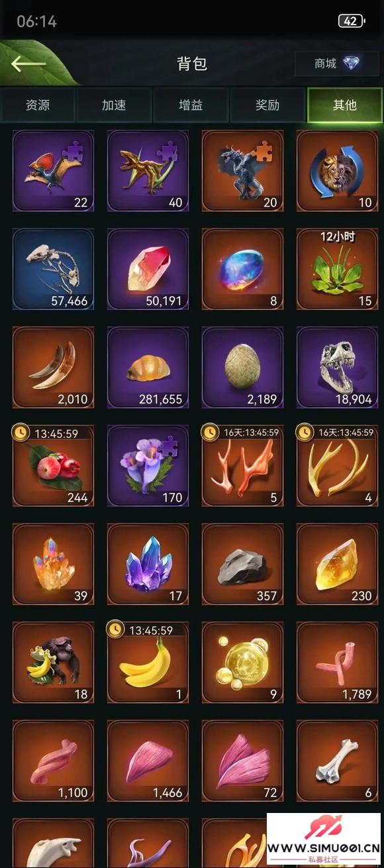
Task: Select the 奖励 tab
Action: coord(267,105)
